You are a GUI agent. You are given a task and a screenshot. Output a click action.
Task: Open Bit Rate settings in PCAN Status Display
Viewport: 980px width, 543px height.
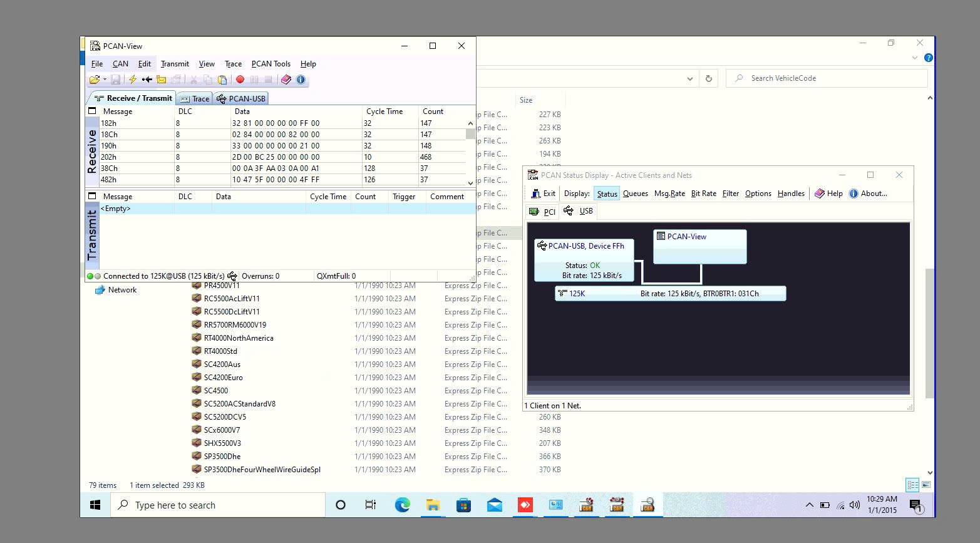tap(703, 194)
